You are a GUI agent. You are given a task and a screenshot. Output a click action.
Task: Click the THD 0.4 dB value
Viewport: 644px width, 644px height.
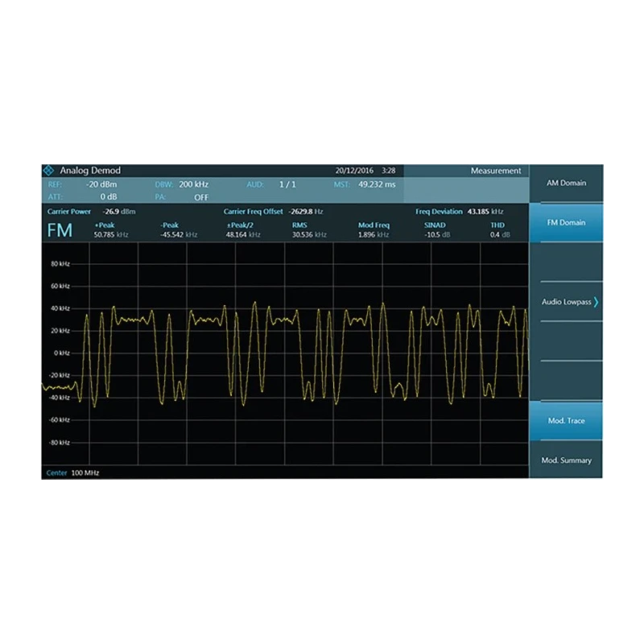tap(500, 234)
